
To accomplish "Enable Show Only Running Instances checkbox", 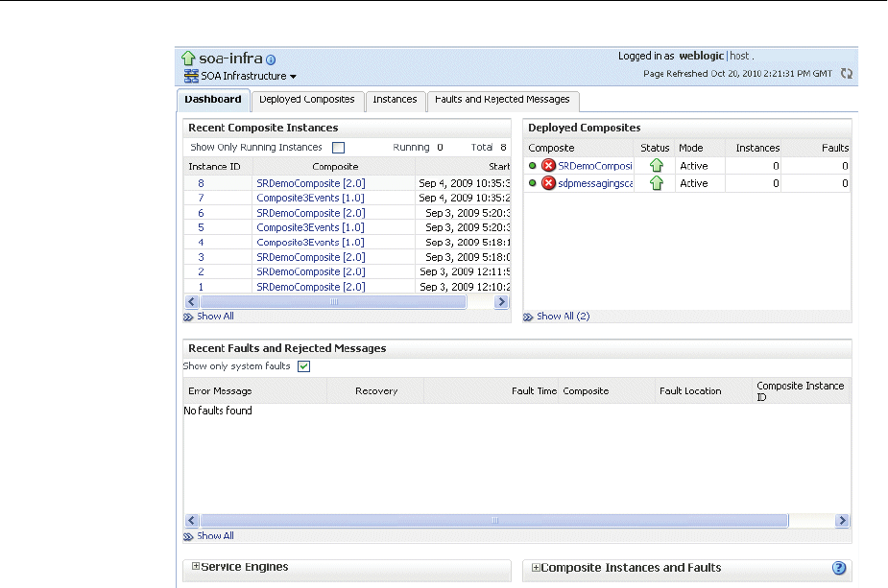I will click(x=338, y=148).
